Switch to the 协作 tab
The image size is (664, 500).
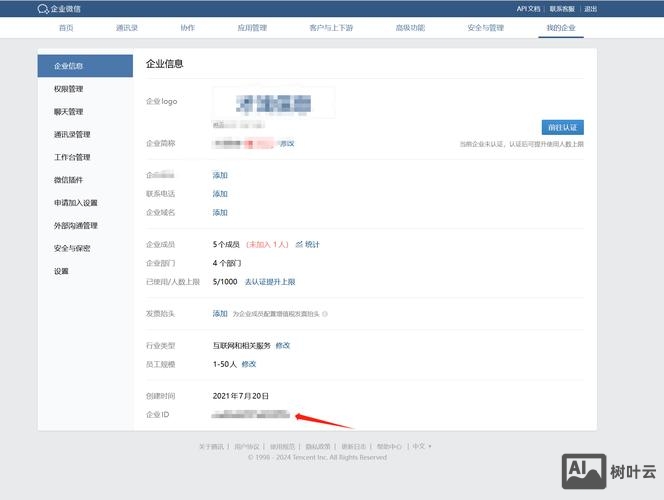coord(188,28)
